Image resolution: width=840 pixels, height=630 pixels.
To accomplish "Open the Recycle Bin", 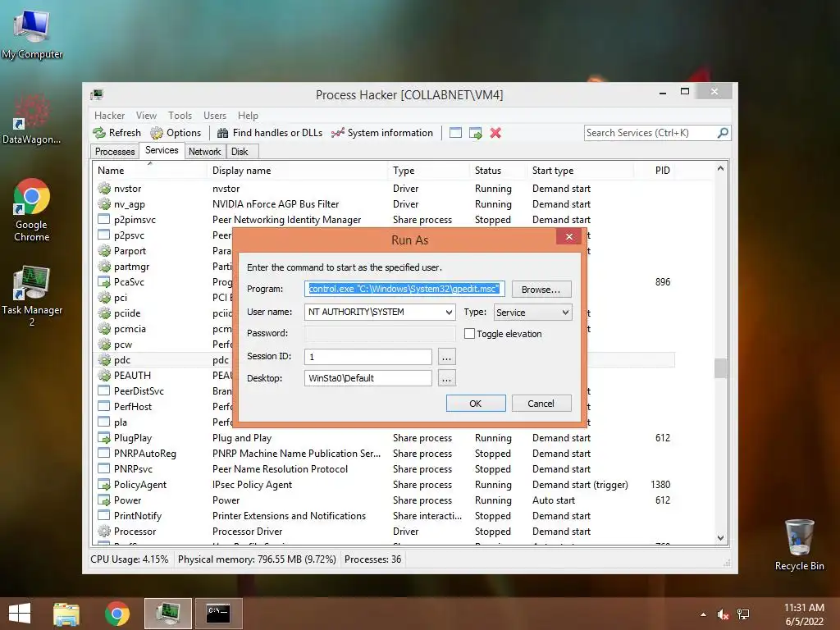I will pyautogui.click(x=799, y=545).
